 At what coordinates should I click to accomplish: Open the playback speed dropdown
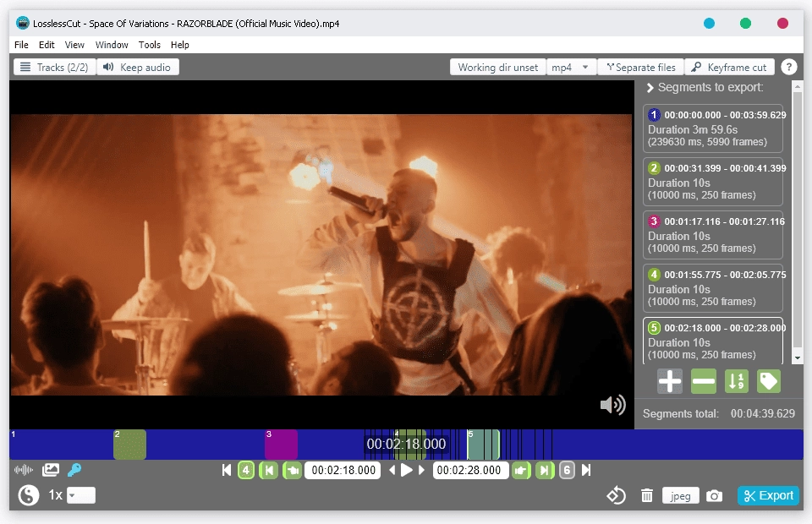point(81,495)
